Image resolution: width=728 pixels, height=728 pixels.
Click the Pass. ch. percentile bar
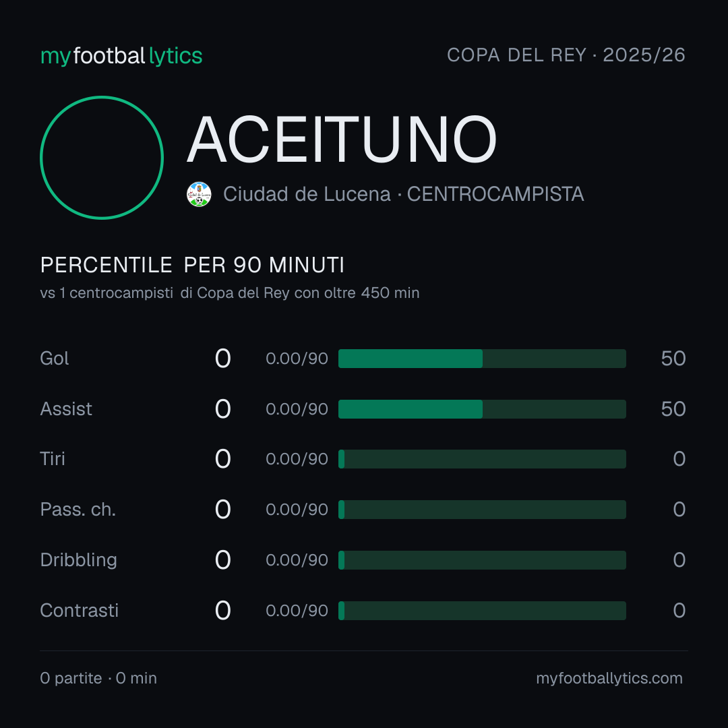tap(482, 510)
